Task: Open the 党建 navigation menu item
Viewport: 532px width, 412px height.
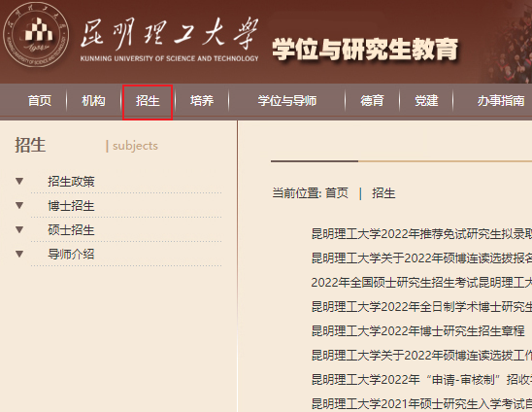Action: (x=426, y=101)
